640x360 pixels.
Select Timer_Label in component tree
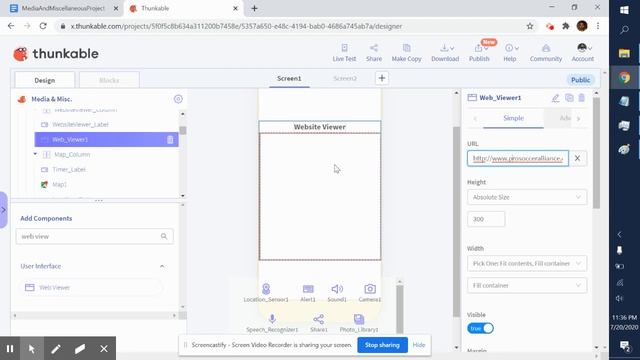(69, 169)
